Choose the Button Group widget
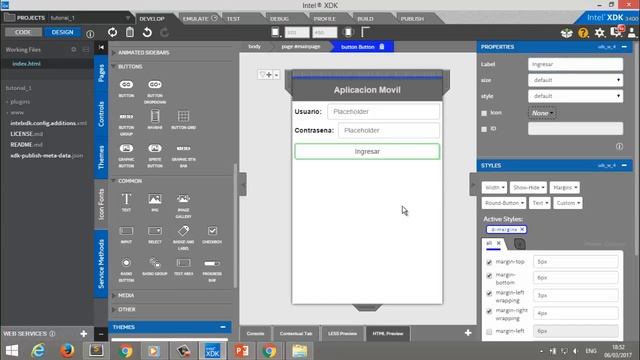Screen dimensions: 640x360 click(126, 123)
